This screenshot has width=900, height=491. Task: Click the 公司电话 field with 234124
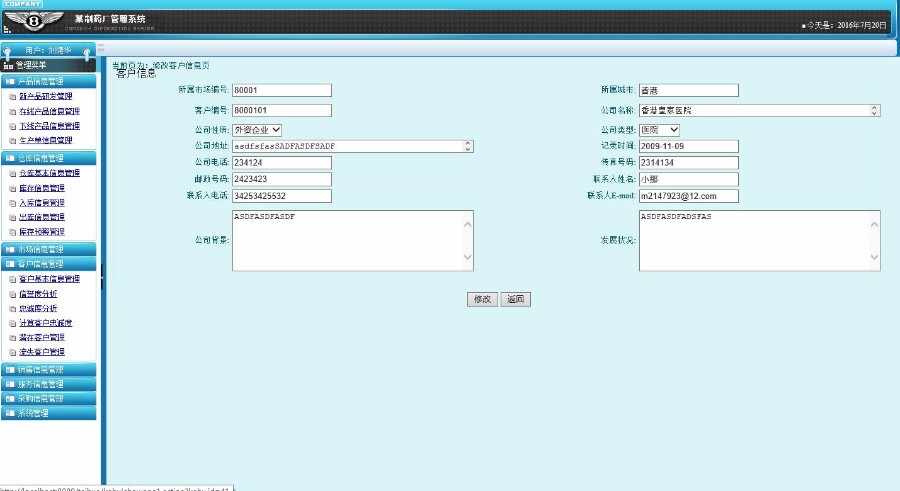(282, 163)
